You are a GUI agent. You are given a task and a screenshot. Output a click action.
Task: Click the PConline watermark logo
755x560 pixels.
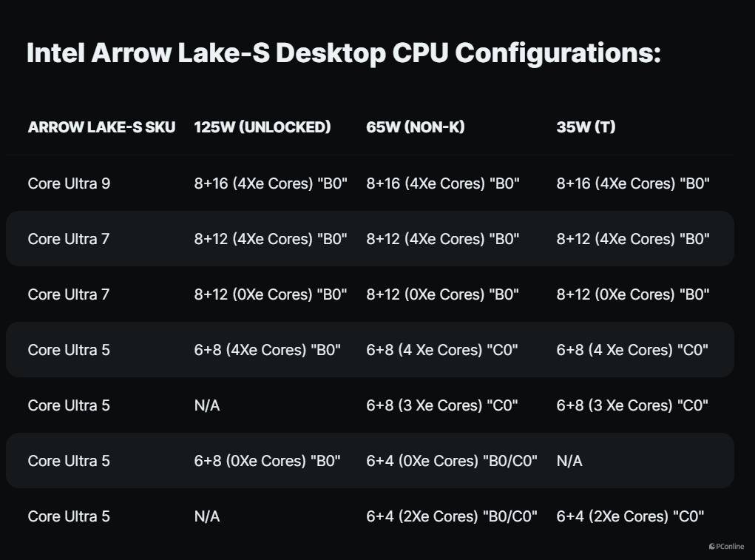tap(726, 547)
